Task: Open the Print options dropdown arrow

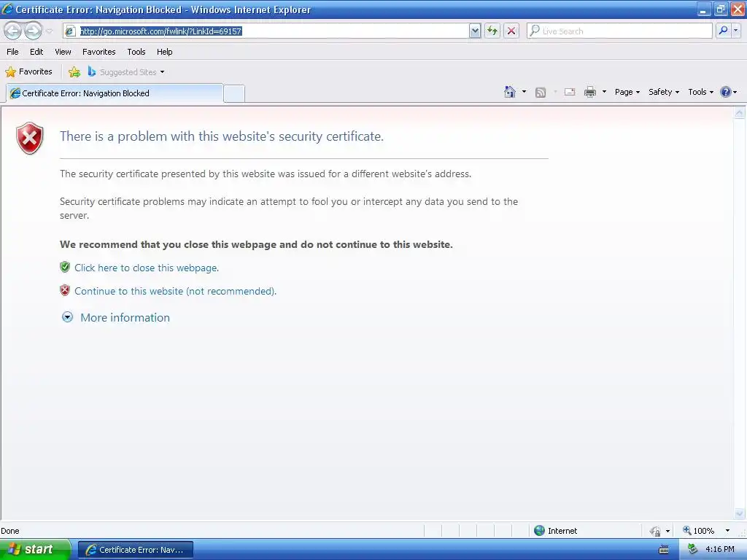Action: [604, 92]
